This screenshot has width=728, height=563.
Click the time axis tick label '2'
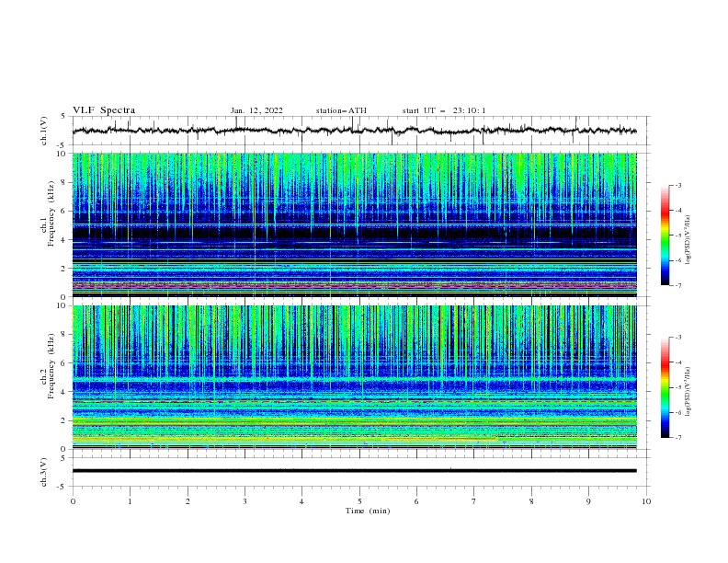[188, 501]
